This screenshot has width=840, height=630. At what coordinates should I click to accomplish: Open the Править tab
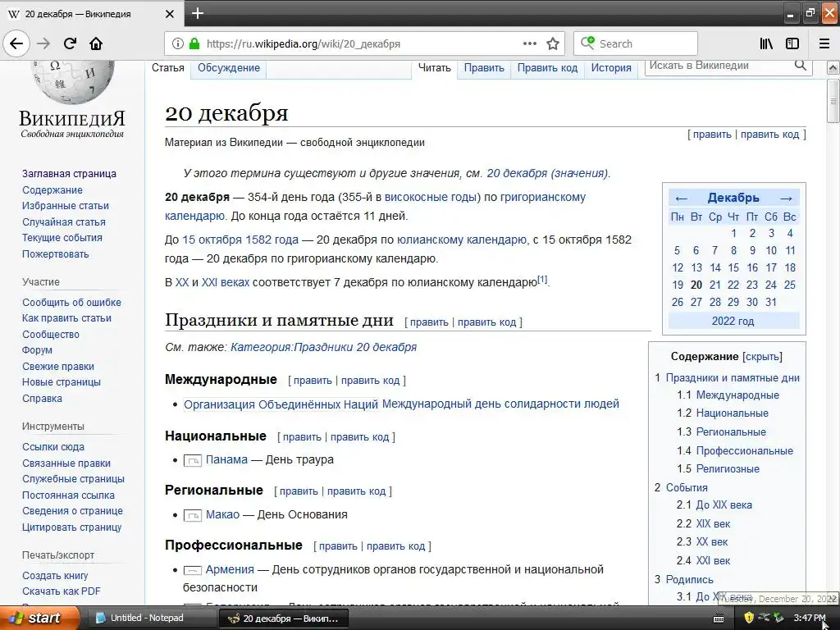[x=484, y=67]
